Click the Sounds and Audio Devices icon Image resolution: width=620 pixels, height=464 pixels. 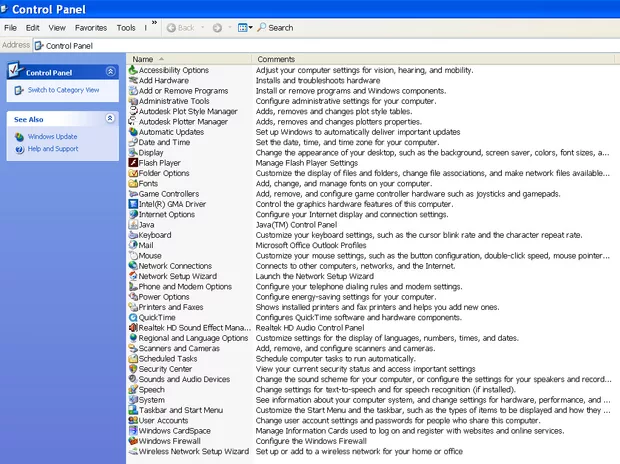[133, 379]
